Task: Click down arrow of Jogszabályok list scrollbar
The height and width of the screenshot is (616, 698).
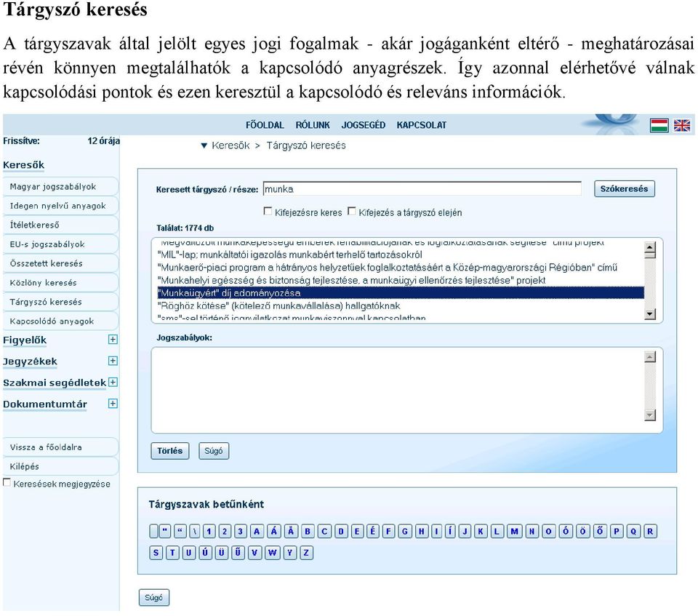Action: [x=650, y=415]
